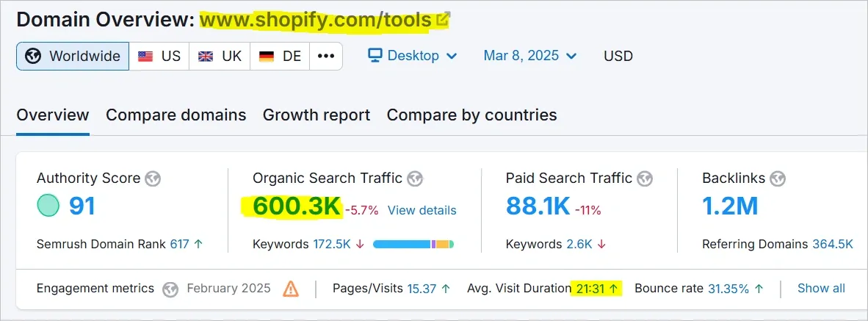Open Compare by countries tab
This screenshot has height=321, width=868.
[x=471, y=115]
